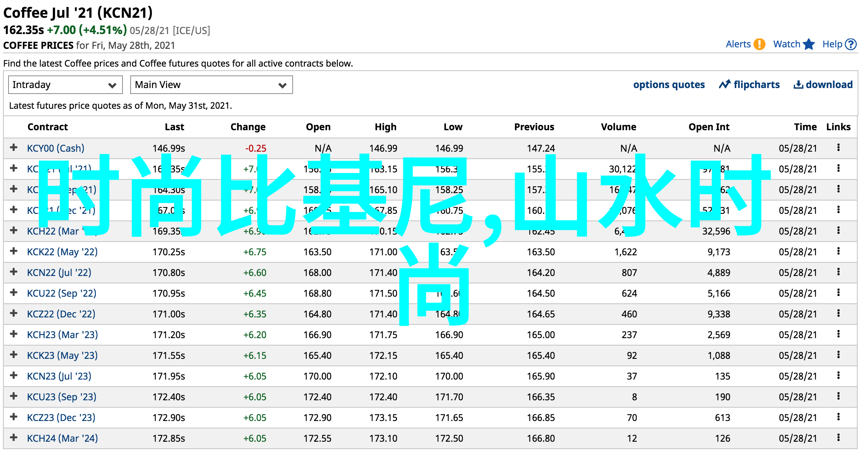
Task: Open three-dot links menu for KCH24 row
Action: pos(838,438)
